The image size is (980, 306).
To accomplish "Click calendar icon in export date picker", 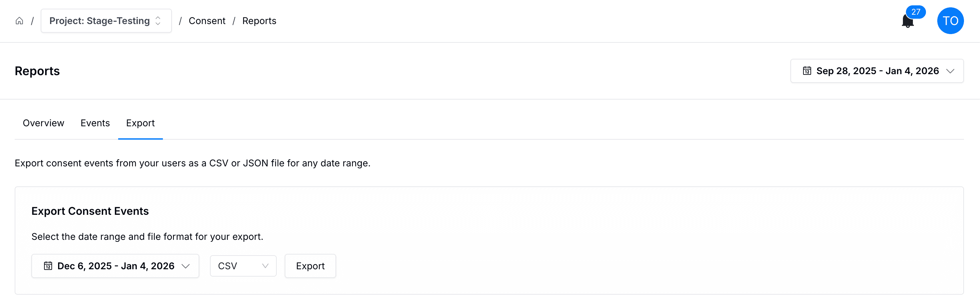I will click(48, 266).
